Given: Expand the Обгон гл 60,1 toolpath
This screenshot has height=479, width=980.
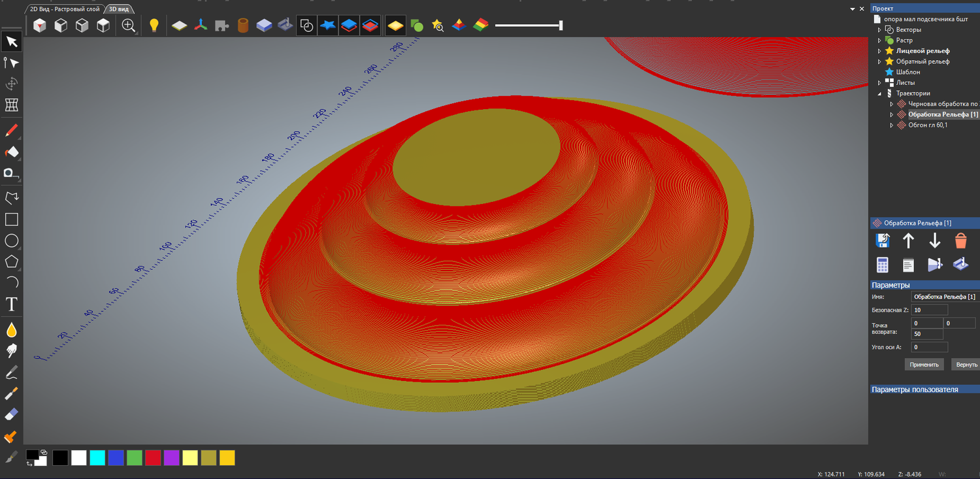Looking at the screenshot, I should tap(892, 124).
